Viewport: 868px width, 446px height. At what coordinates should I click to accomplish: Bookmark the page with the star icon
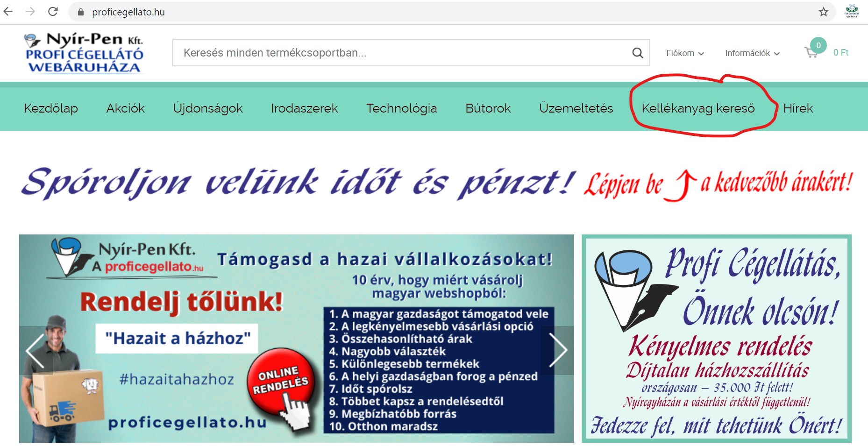point(824,12)
